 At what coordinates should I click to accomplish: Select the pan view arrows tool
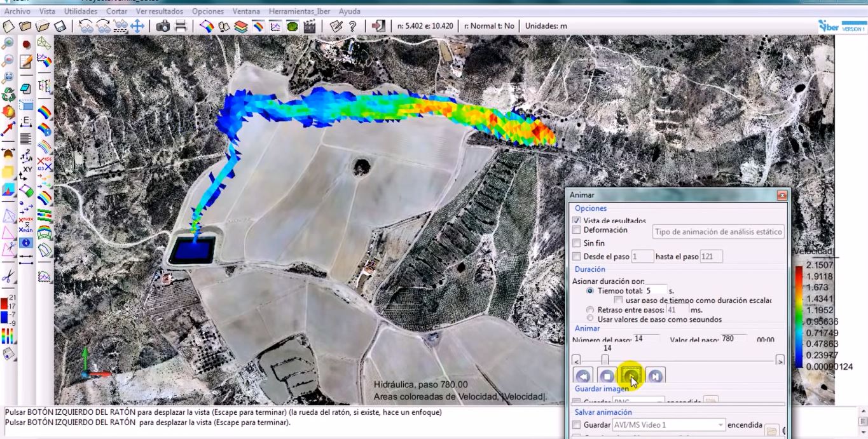[x=137, y=26]
